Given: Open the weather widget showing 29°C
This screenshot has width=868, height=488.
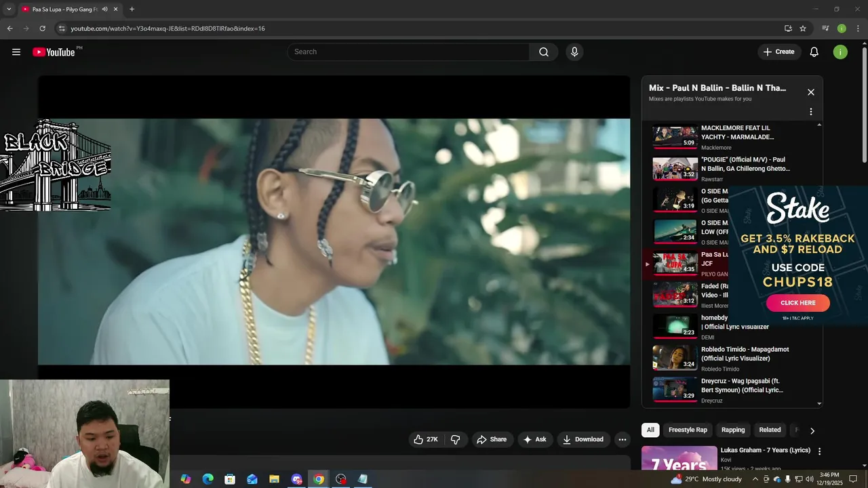Looking at the screenshot, I should click(x=706, y=479).
